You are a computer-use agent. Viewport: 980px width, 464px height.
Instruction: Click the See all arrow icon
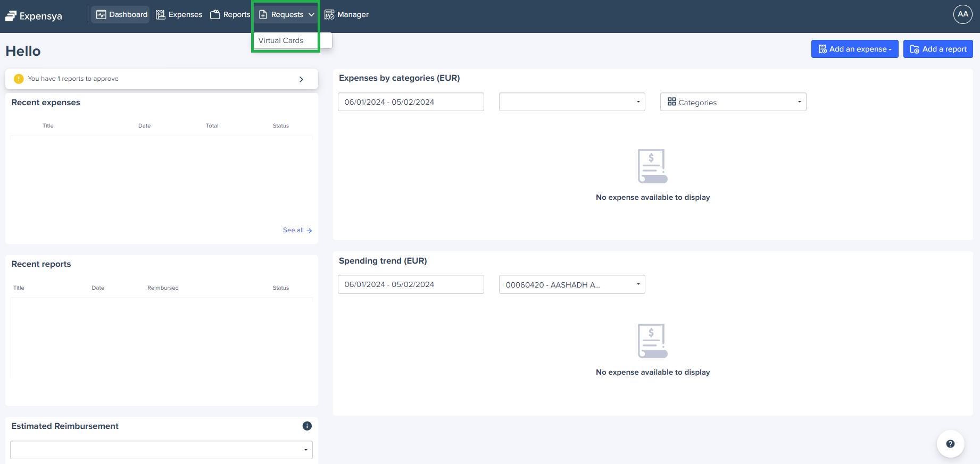coord(309,231)
